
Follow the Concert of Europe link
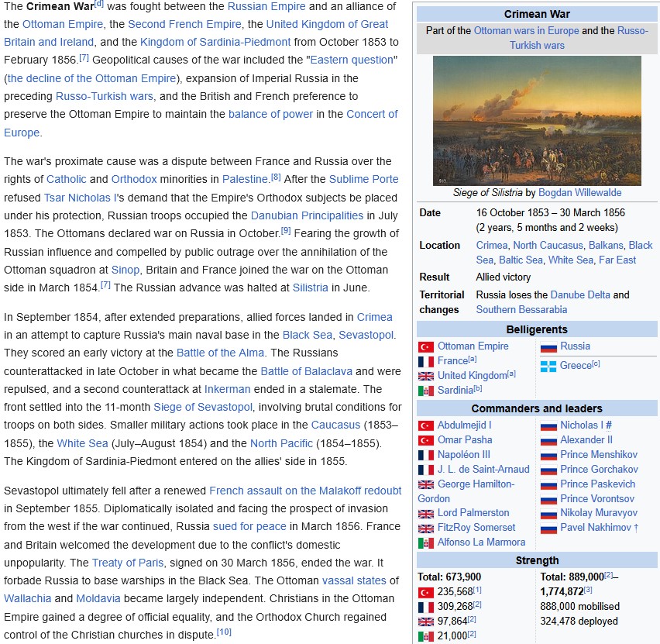click(x=372, y=114)
